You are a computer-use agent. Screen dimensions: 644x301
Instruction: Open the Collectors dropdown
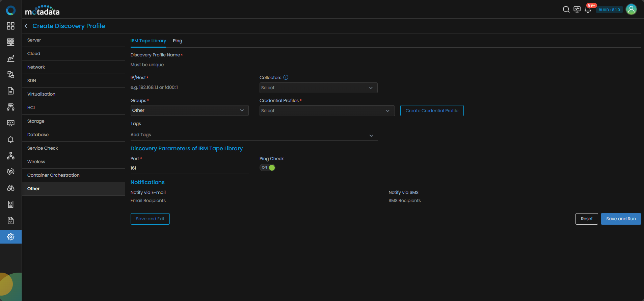(x=318, y=88)
